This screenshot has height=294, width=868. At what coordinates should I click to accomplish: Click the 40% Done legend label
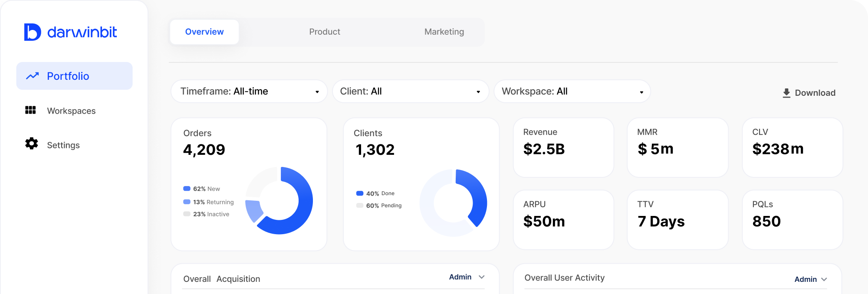tap(380, 193)
